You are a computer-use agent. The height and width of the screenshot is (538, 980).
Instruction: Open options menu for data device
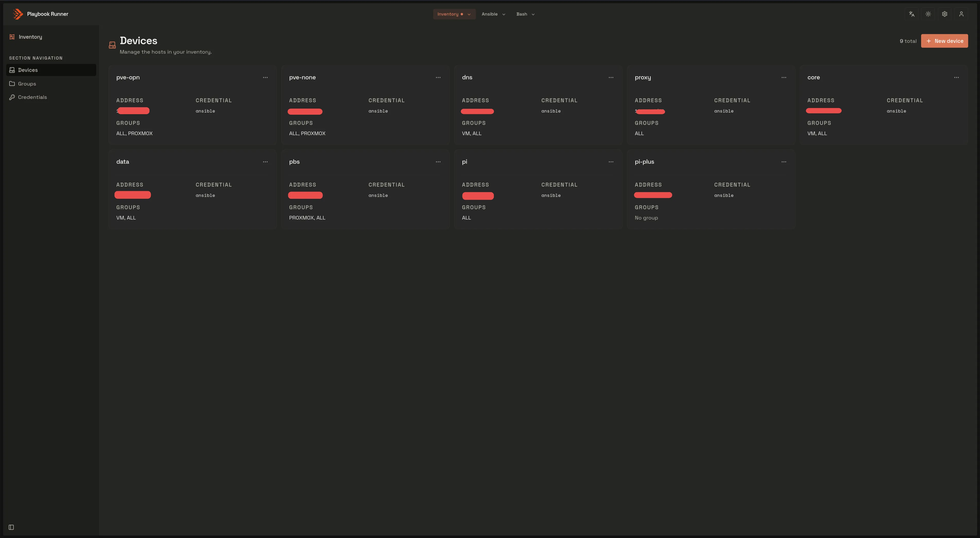point(265,162)
